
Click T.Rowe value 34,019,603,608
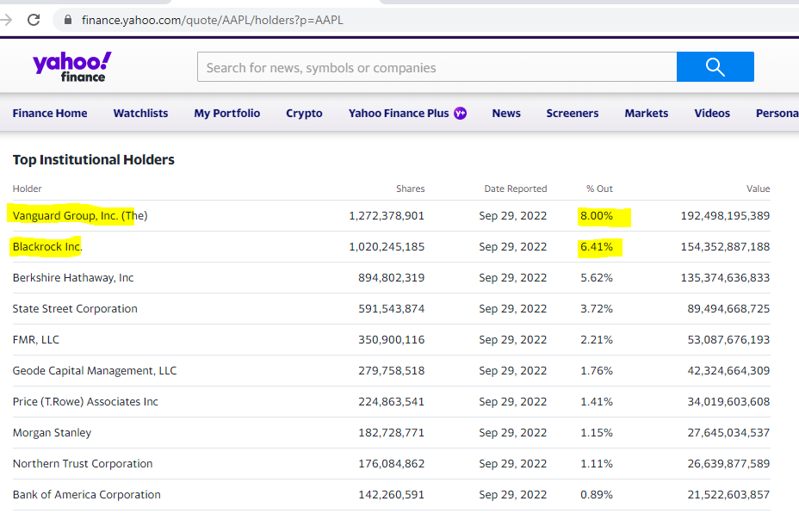(728, 401)
